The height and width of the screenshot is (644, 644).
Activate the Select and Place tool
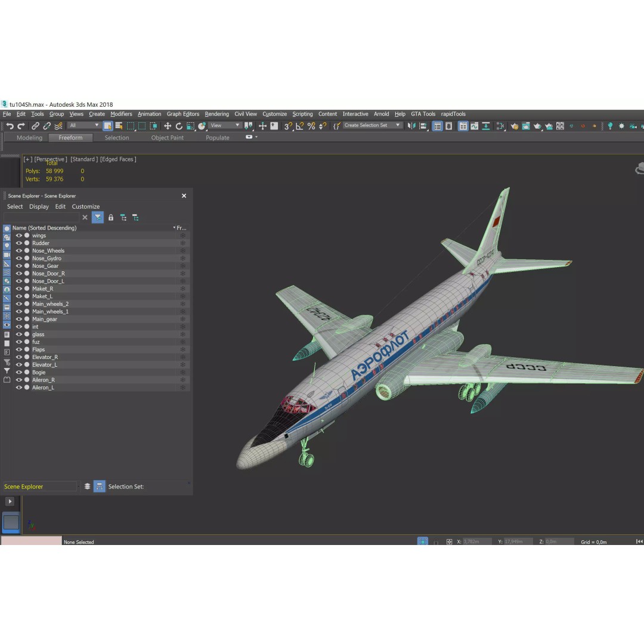[x=202, y=126]
